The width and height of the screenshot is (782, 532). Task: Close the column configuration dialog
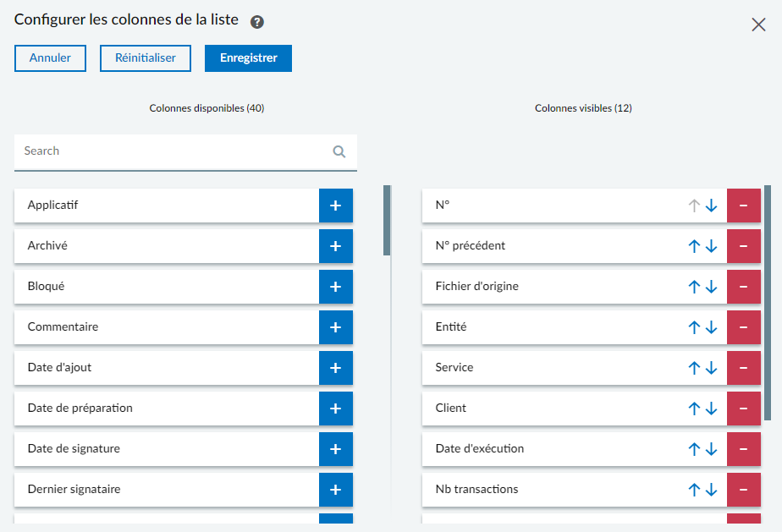758,25
